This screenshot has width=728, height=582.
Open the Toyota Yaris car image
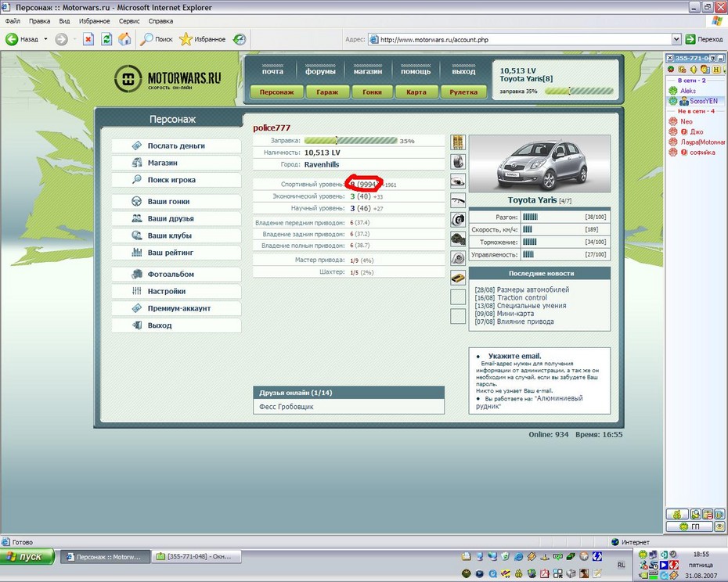pyautogui.click(x=539, y=163)
